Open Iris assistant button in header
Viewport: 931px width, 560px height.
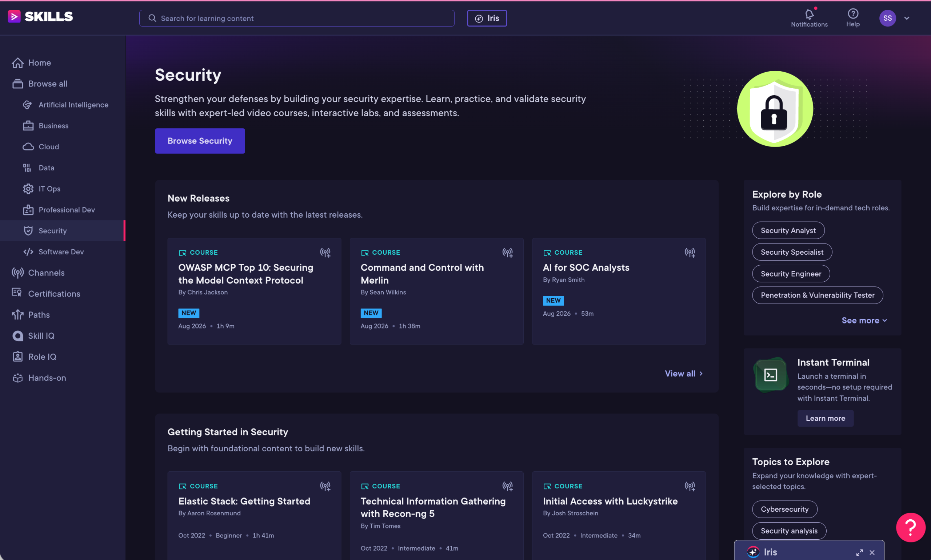pyautogui.click(x=487, y=18)
